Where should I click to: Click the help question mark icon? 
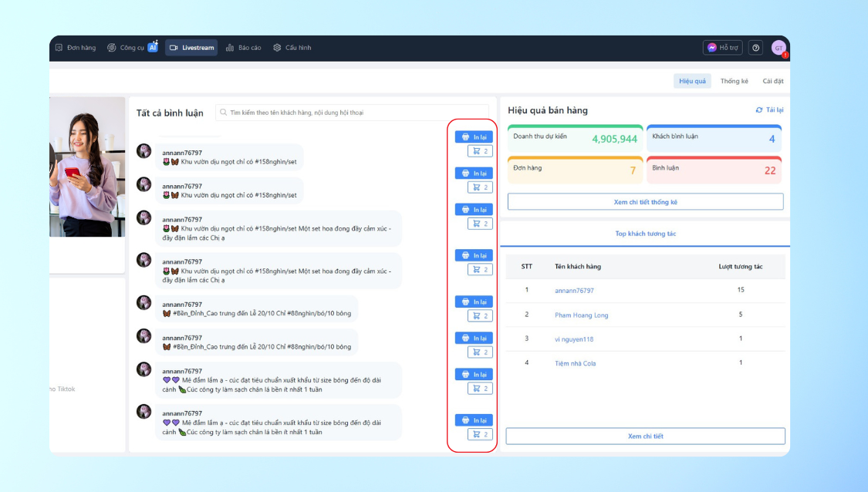tap(755, 48)
